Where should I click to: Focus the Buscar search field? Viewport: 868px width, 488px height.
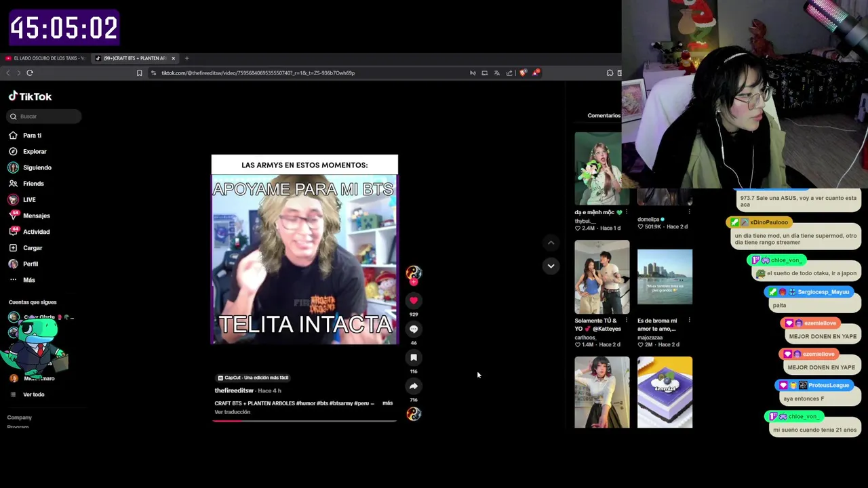45,117
